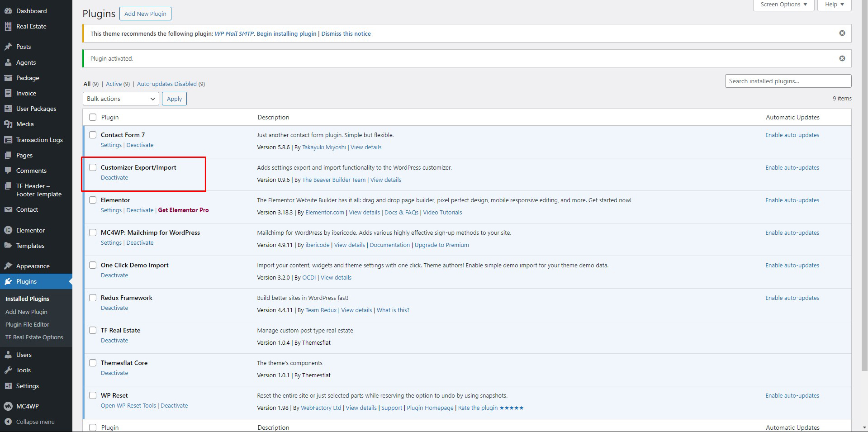Click the Appearance paintbrush icon
Screen dimensions: 868x432
(8, 266)
